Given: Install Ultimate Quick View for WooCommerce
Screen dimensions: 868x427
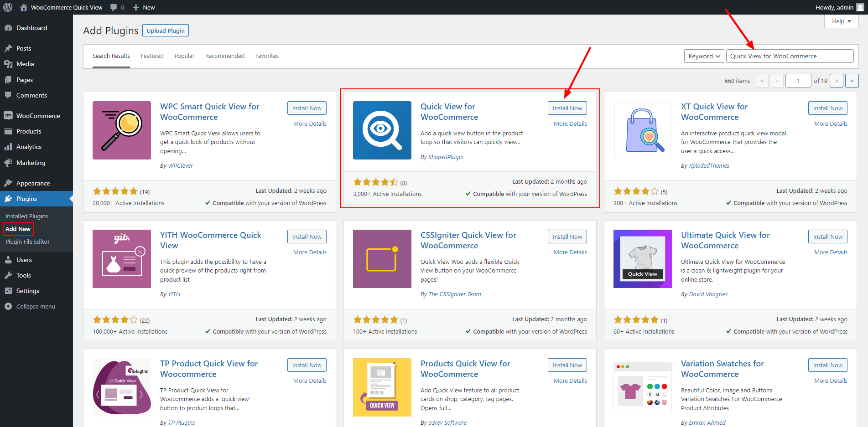Looking at the screenshot, I should pos(828,237).
